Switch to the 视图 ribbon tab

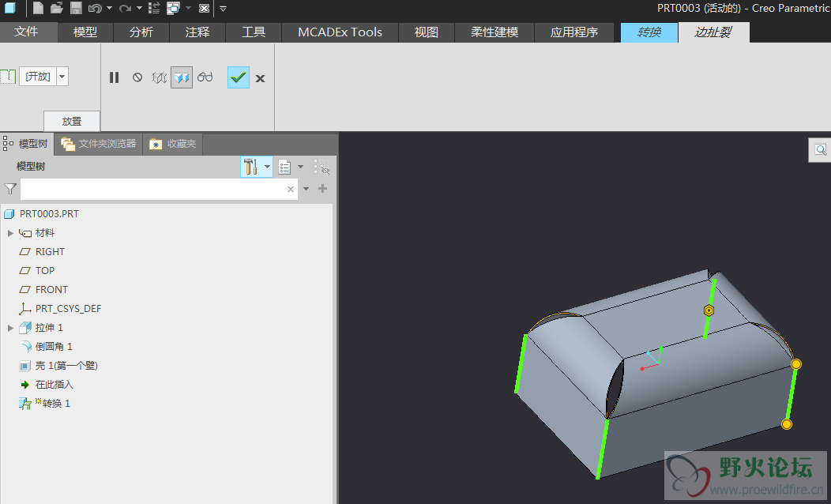point(426,32)
